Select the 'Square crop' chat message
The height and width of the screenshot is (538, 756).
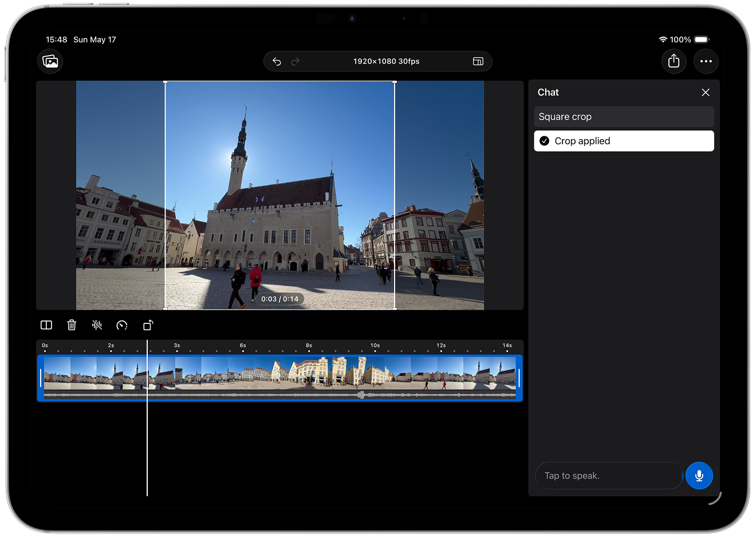(624, 117)
